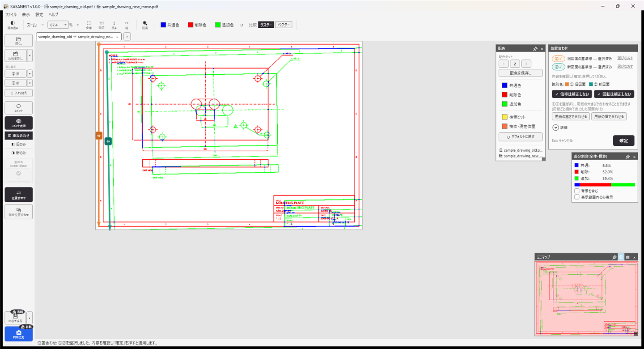This screenshot has width=644, height=349.
Task: Open the 部分位置合わせ tool in the sidebar
Action: point(18,212)
